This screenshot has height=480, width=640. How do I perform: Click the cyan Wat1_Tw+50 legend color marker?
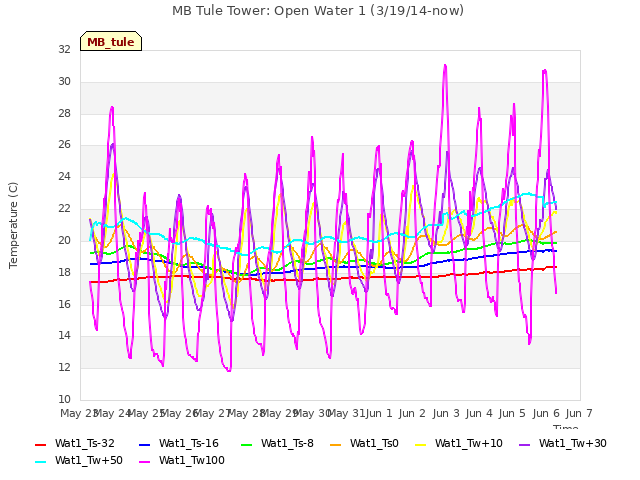tap(40, 462)
